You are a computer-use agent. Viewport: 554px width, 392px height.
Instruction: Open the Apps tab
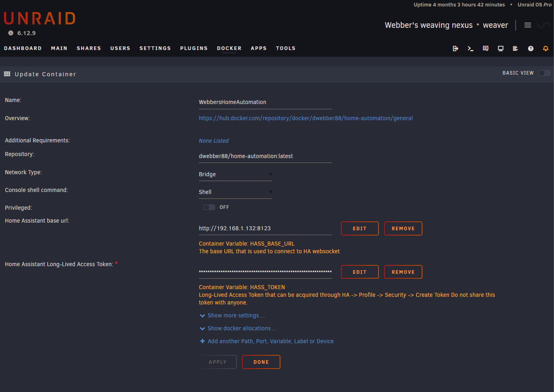point(259,48)
